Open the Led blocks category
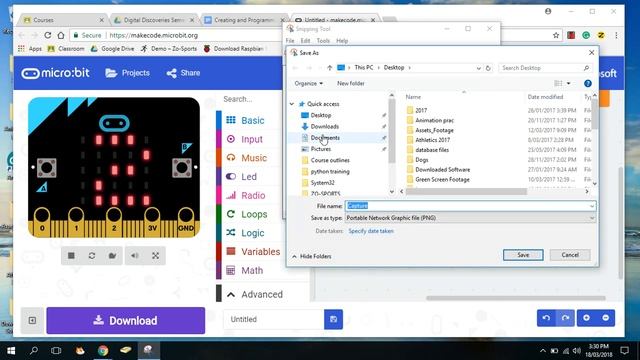 point(249,177)
